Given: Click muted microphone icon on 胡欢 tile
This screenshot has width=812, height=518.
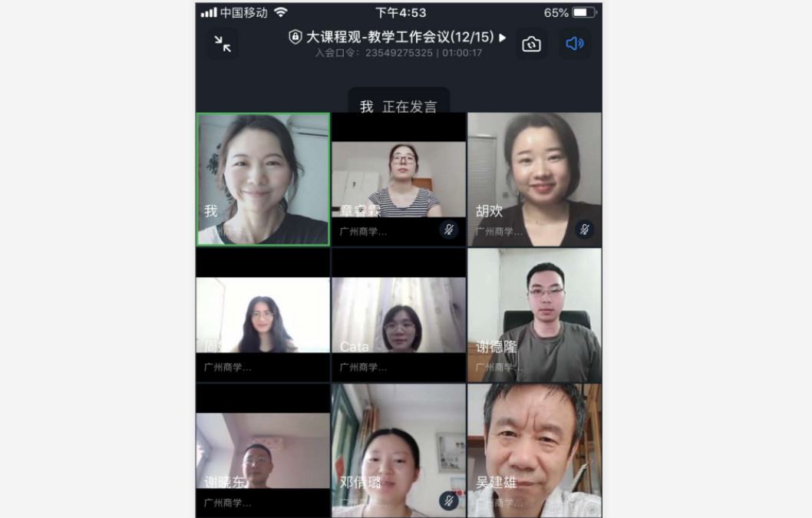Looking at the screenshot, I should click(x=584, y=229).
